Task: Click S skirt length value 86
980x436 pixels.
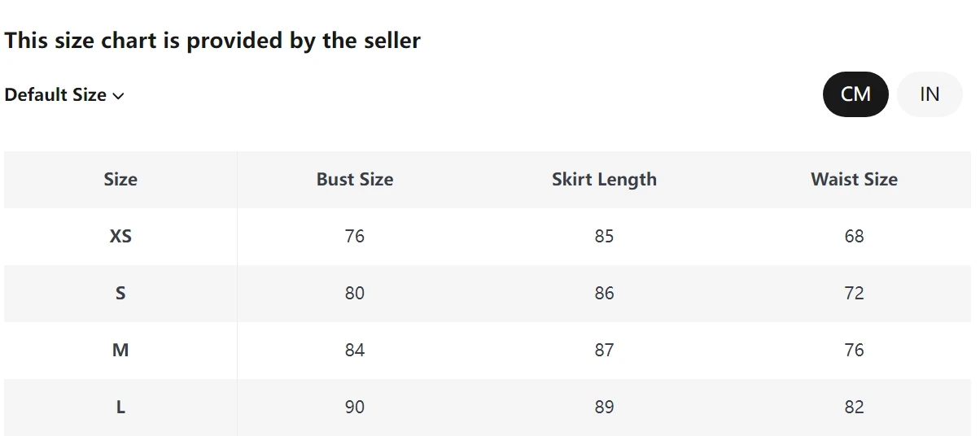Action: pyautogui.click(x=604, y=294)
